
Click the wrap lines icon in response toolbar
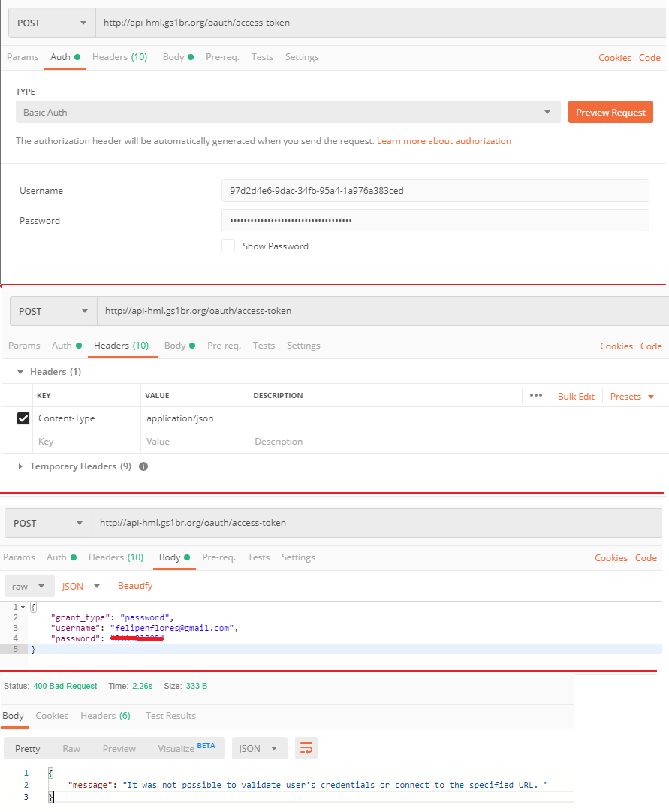pos(306,748)
